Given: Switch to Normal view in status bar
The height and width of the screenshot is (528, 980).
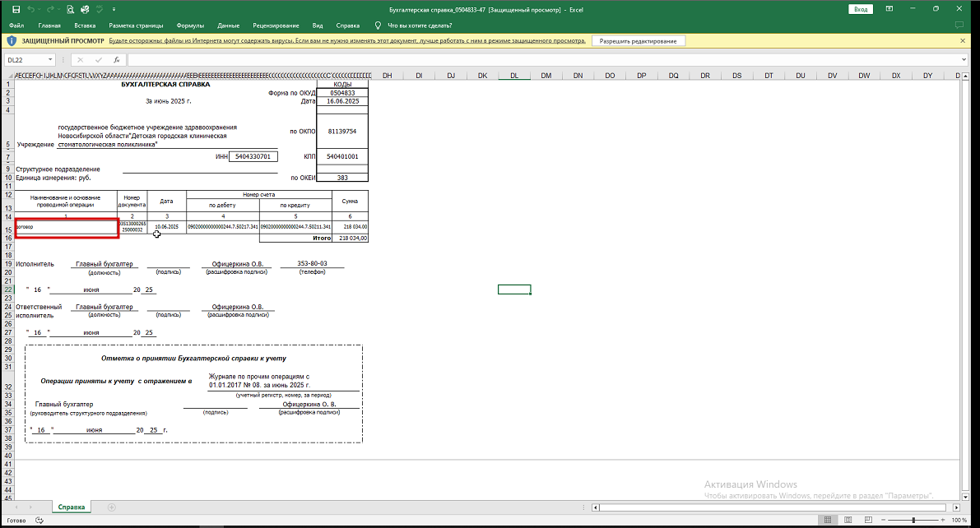Looking at the screenshot, I should 828,520.
